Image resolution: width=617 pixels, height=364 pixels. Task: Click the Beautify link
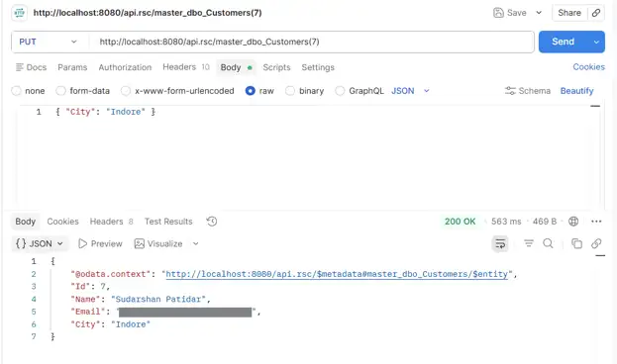tap(576, 91)
